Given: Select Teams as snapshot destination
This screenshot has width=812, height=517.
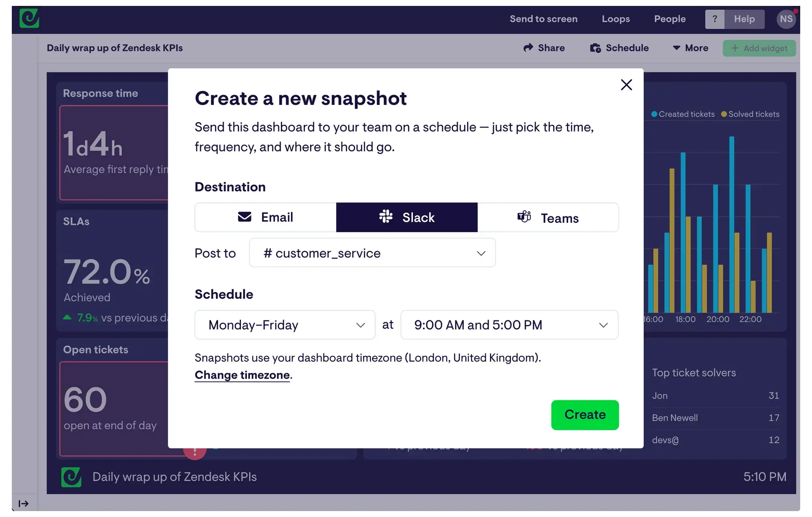Looking at the screenshot, I should click(x=548, y=217).
